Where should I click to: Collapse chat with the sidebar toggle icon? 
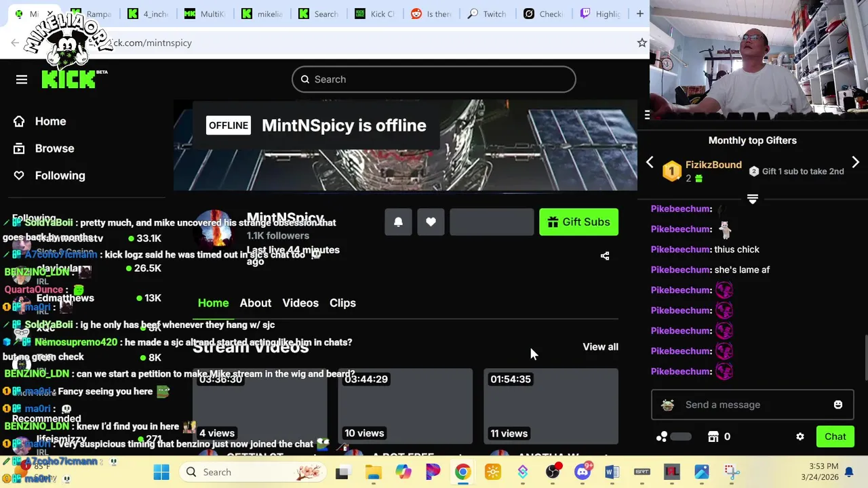coord(647,115)
